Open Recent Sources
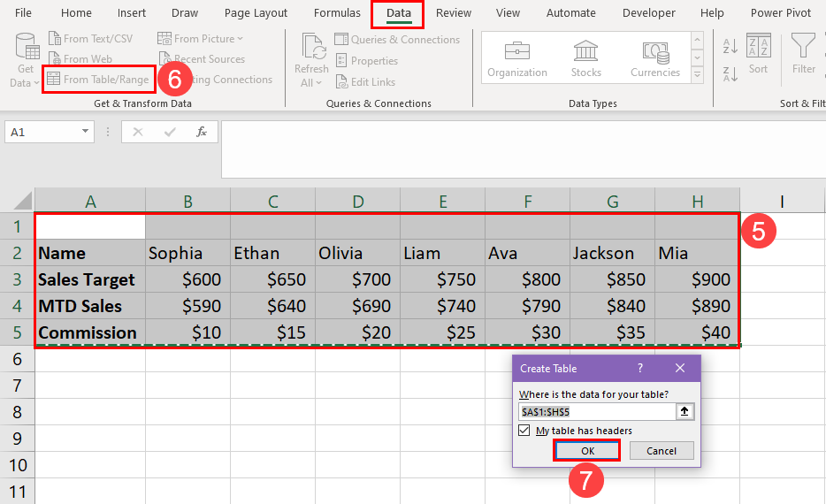 (202, 59)
